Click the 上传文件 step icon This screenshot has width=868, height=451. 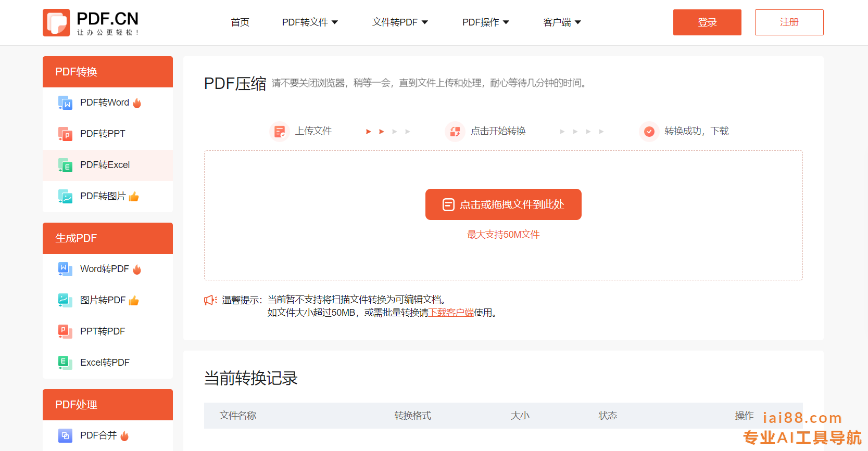[280, 132]
